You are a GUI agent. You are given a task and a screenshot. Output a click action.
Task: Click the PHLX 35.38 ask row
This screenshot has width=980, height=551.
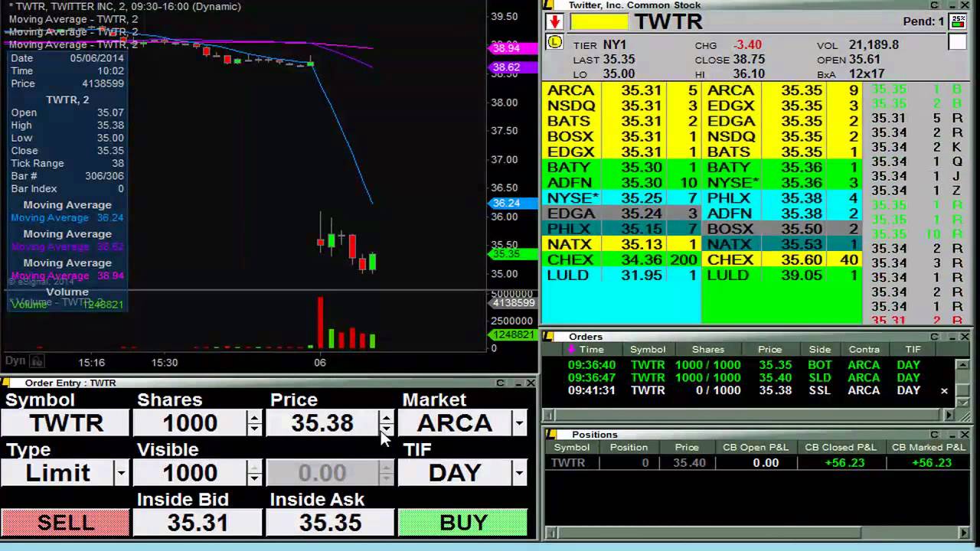pos(782,198)
